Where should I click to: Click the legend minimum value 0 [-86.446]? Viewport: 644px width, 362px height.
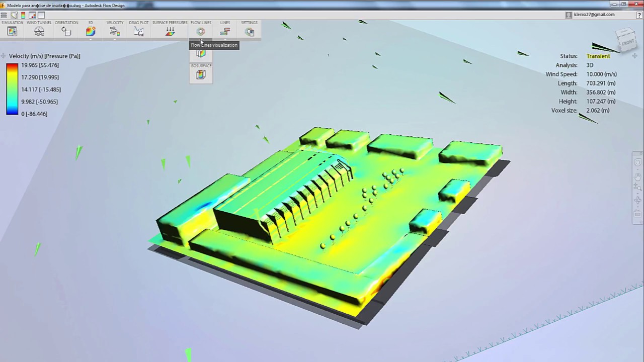click(x=34, y=114)
